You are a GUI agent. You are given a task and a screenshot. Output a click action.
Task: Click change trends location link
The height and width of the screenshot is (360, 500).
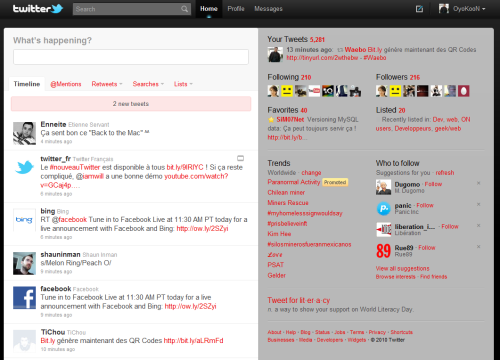point(311,173)
